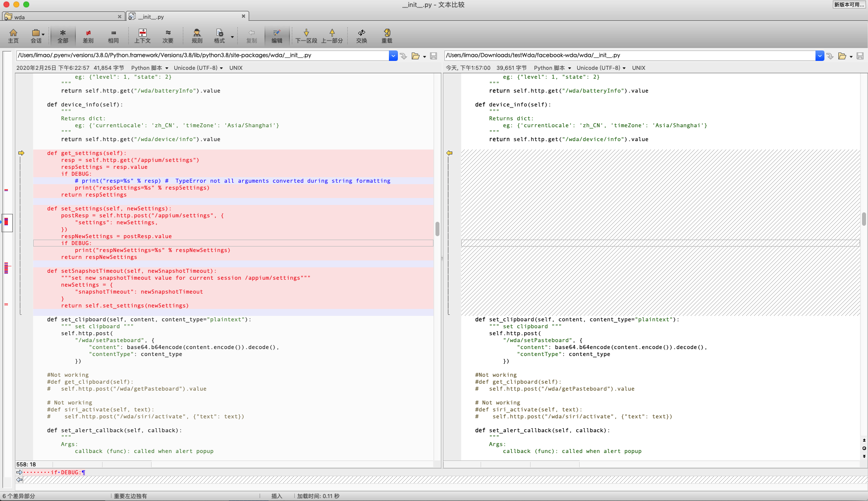Open left Unicode (UTF-8) encoding dropdown
The image size is (868, 501).
click(198, 68)
